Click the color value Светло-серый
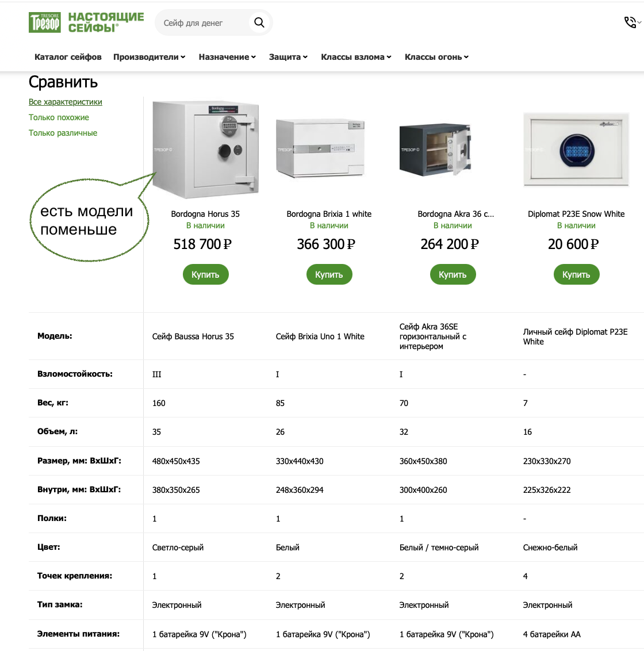This screenshot has width=644, height=651. point(178,547)
